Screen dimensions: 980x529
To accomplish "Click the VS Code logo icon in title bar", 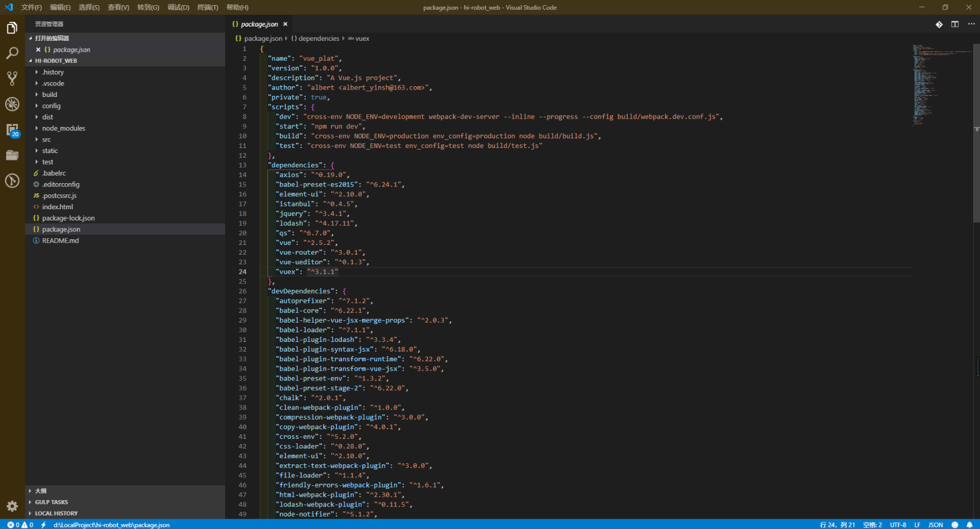I will coord(9,7).
